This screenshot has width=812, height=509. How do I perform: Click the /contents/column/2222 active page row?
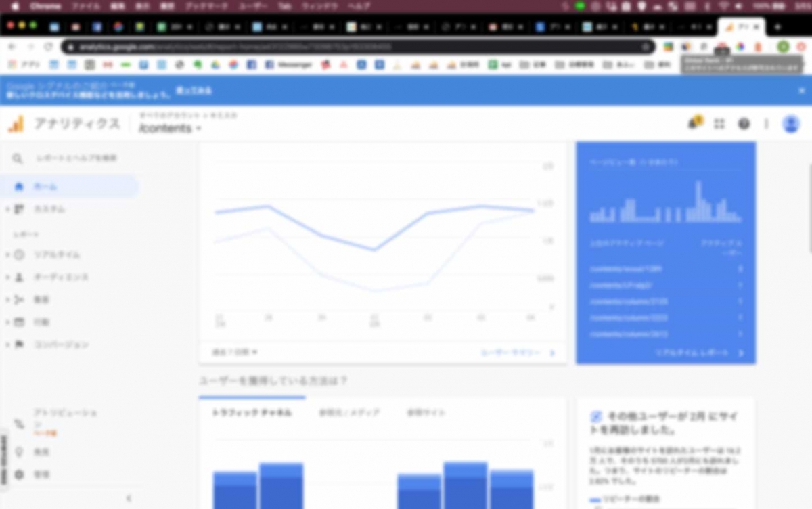(x=665, y=317)
